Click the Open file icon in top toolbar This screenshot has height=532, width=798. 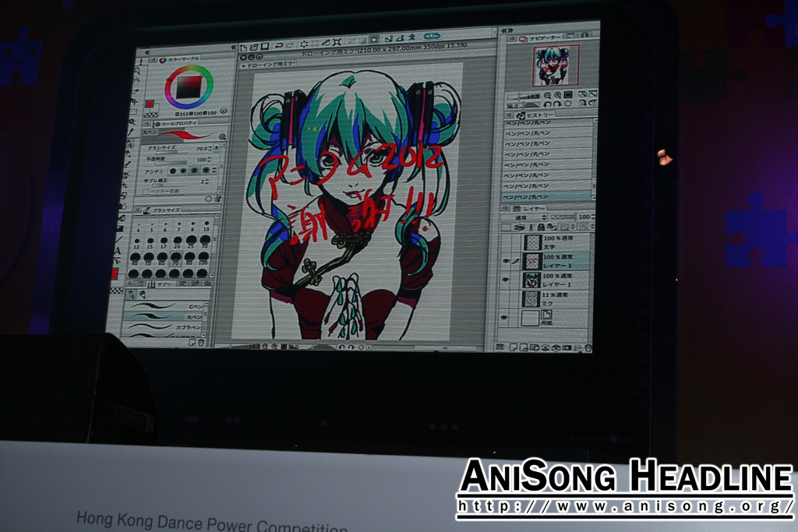pyautogui.click(x=254, y=47)
